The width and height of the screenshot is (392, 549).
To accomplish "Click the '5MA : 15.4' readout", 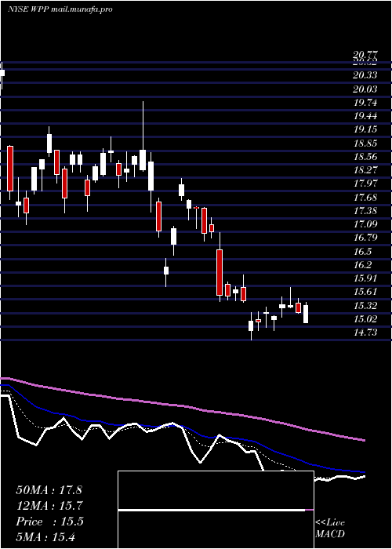I will [45, 536].
